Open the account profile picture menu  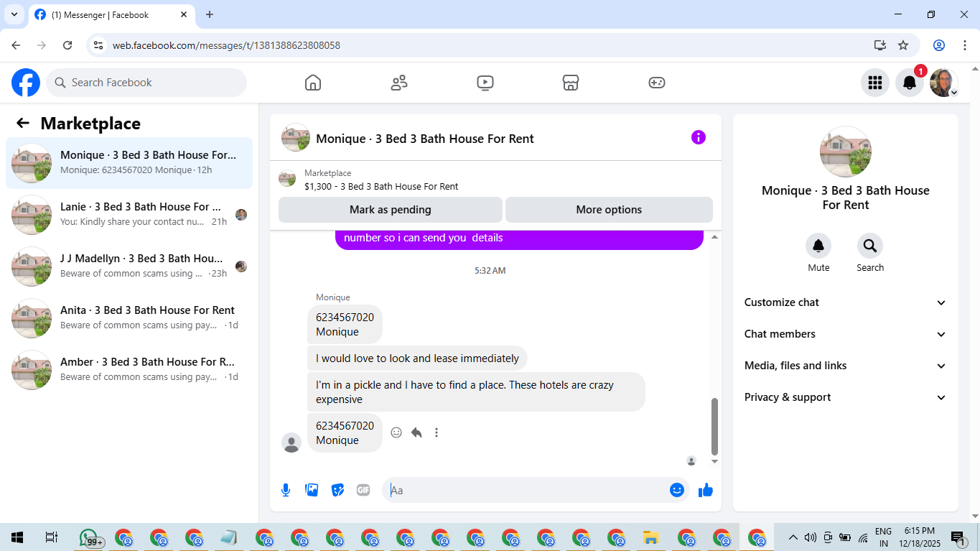[x=943, y=83]
